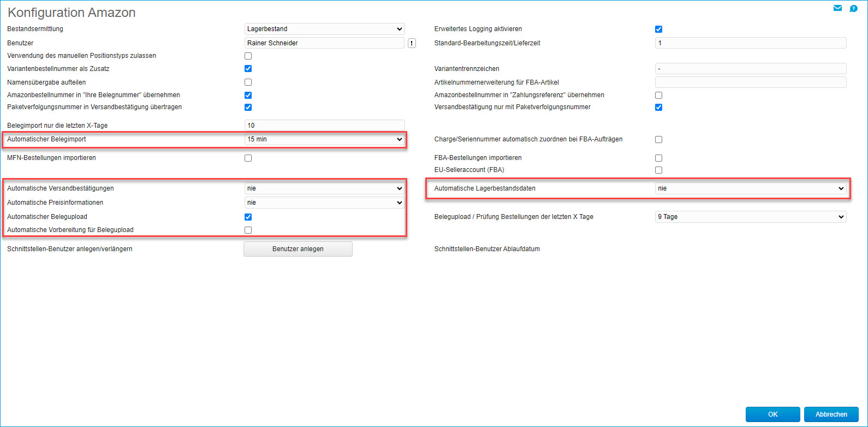
Task: Enable Charge/Seriennummer automatisch zuordnen bei FBA-Aufträgen
Action: click(659, 139)
